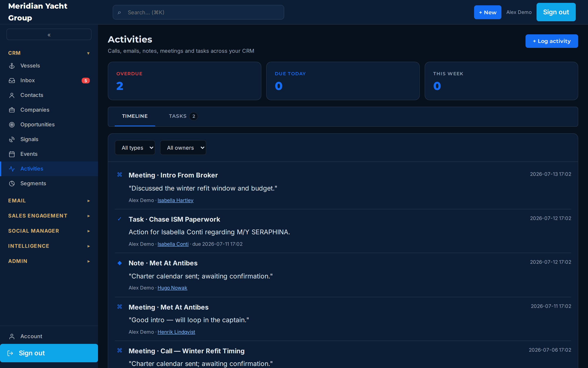Viewport: 588px width, 368px height.
Task: Click the Signals radar icon
Action: tap(12, 139)
